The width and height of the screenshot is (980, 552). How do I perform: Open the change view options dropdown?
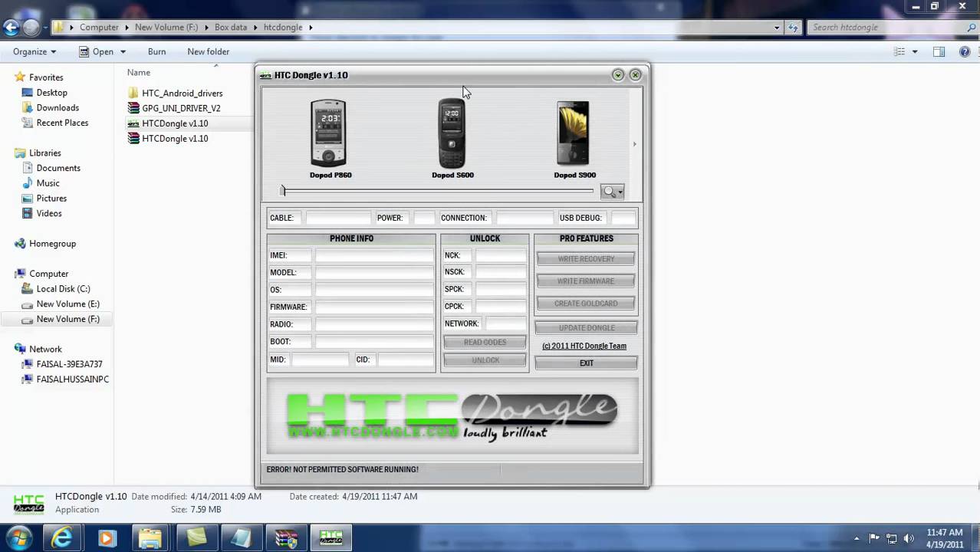(x=914, y=52)
